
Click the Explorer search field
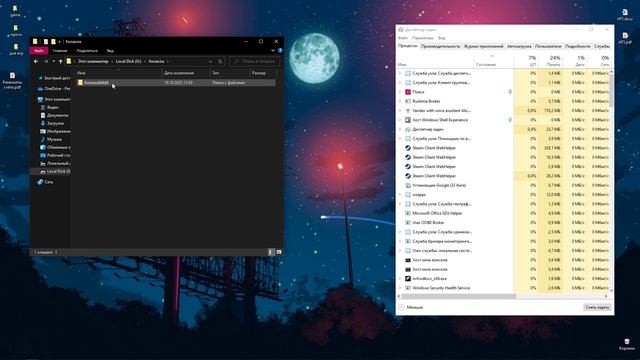(255, 62)
